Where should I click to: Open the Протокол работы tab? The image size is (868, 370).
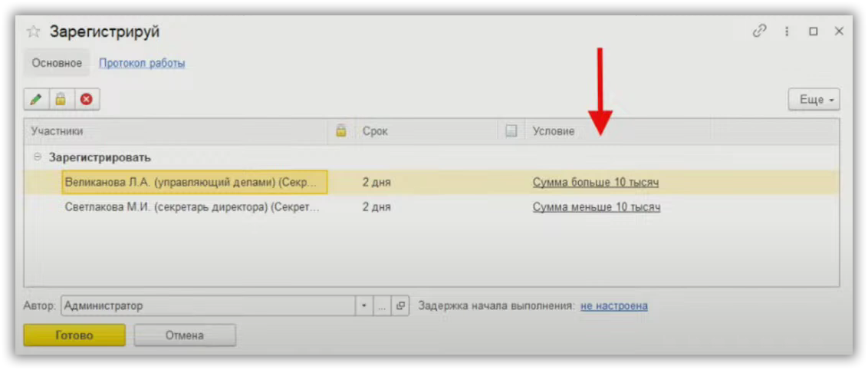142,63
